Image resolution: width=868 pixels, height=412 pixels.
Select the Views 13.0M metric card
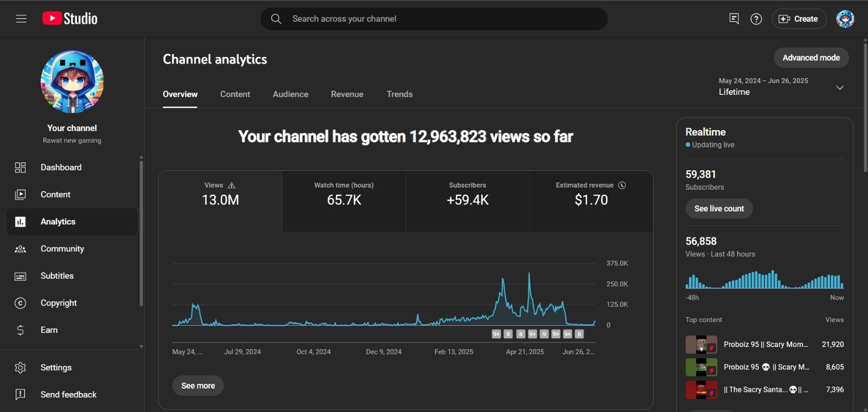[x=220, y=202]
